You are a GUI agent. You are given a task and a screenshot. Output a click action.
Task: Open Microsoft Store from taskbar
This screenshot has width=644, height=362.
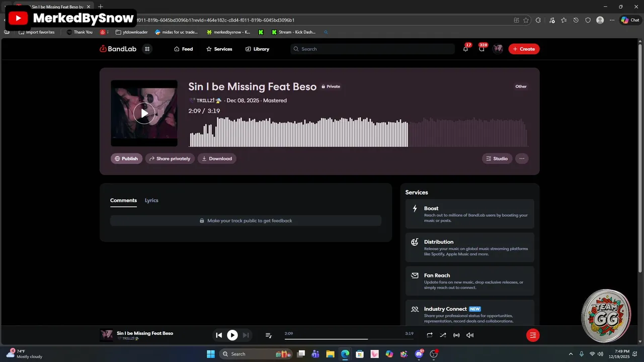pyautogui.click(x=360, y=354)
